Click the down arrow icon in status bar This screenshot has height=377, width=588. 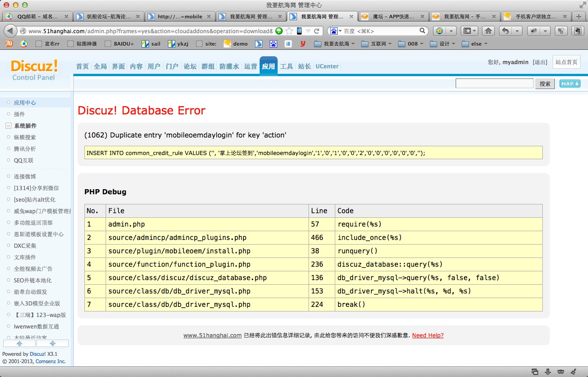click(548, 371)
